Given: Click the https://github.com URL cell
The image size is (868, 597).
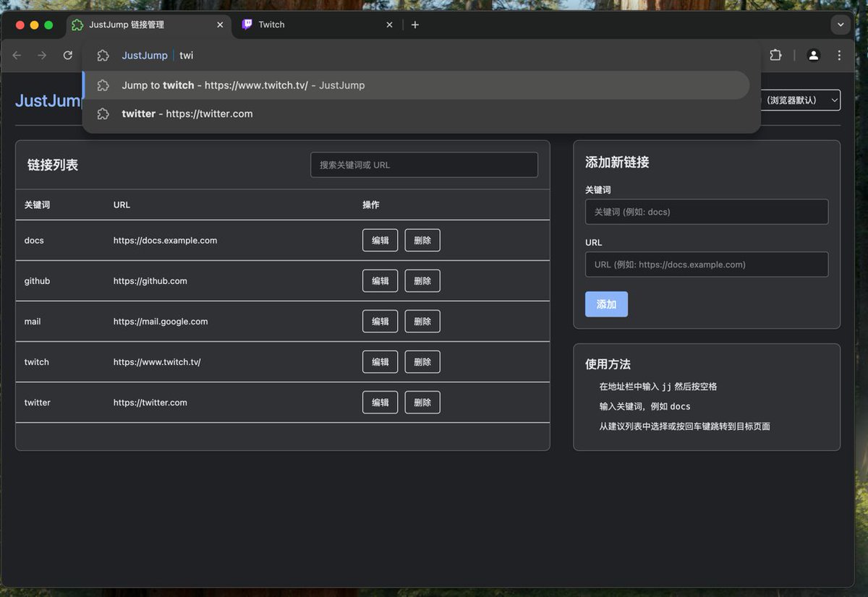Looking at the screenshot, I should (x=150, y=281).
